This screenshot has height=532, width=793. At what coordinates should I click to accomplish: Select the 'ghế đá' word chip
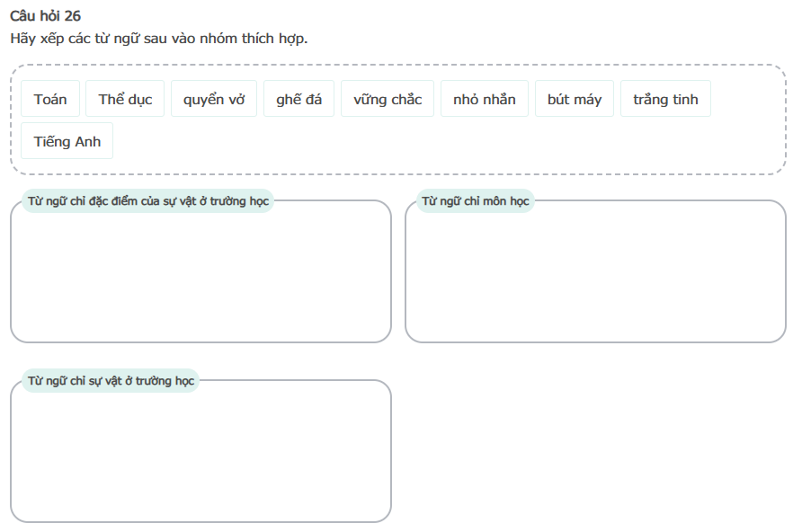tap(298, 99)
